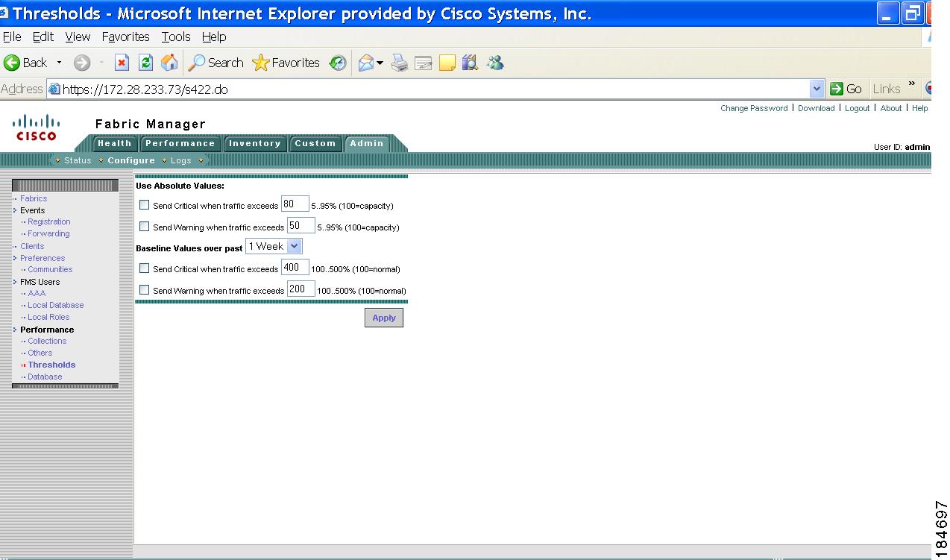This screenshot has width=950, height=560.
Task: Switch to the Custom tab
Action: (x=315, y=144)
